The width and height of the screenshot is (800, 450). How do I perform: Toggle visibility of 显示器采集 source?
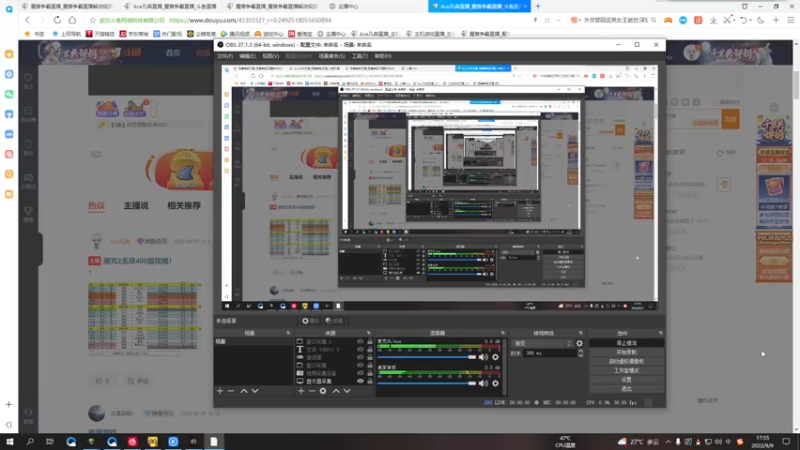(360, 381)
